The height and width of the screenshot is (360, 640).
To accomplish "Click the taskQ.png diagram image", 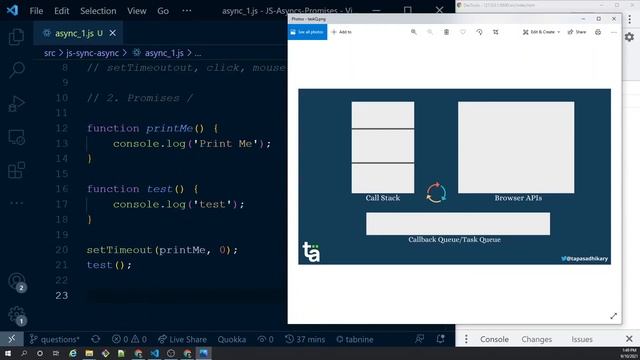I will click(x=454, y=176).
